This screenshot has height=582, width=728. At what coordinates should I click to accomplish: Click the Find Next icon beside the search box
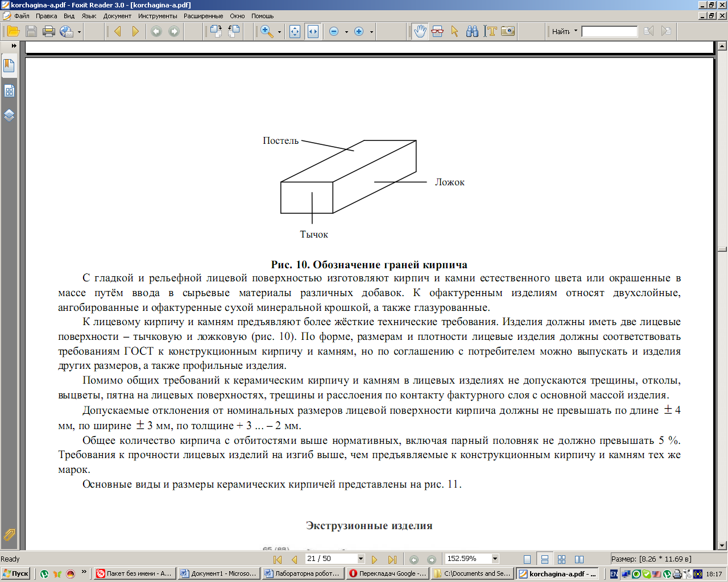click(x=666, y=31)
